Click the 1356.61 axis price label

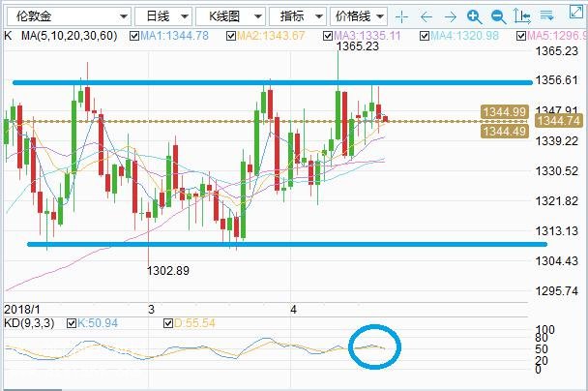[557, 80]
